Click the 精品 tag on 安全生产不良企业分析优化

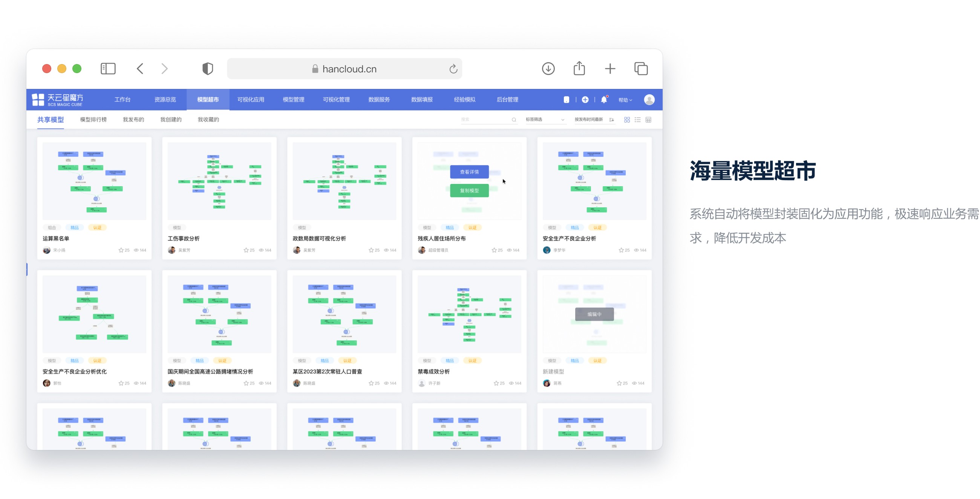[75, 361]
